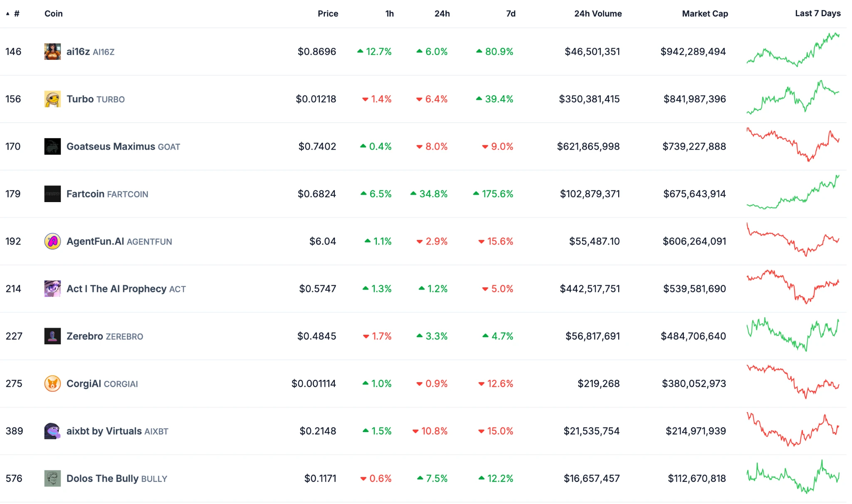
Task: Open the Goatseus Maximus name link
Action: [111, 146]
